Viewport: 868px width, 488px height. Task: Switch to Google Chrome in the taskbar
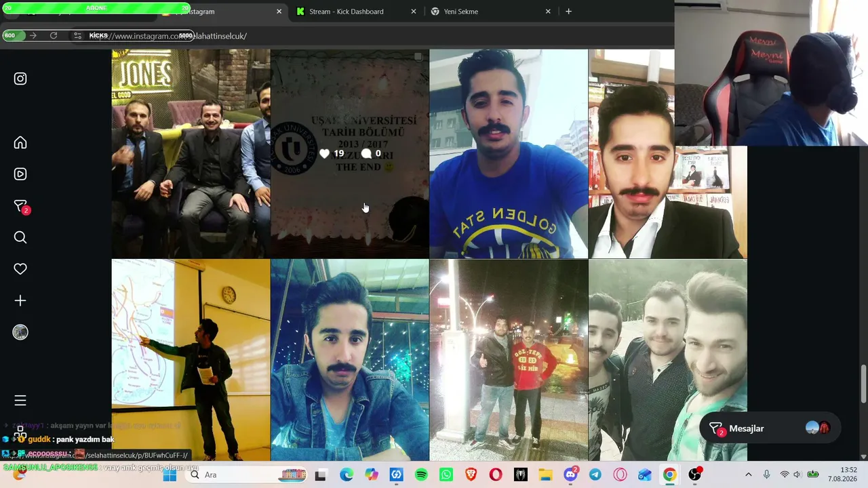click(669, 475)
